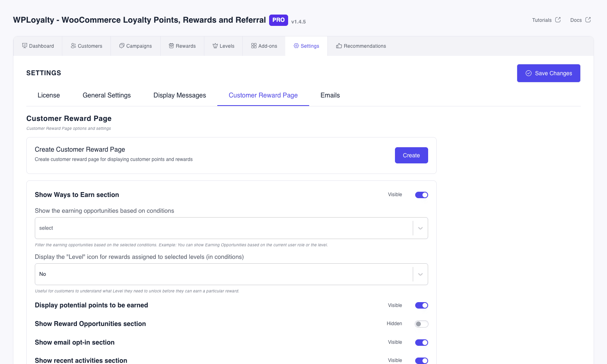Viewport: 607px width, 364px height.
Task: Click Create to make reward page
Action: 412,155
